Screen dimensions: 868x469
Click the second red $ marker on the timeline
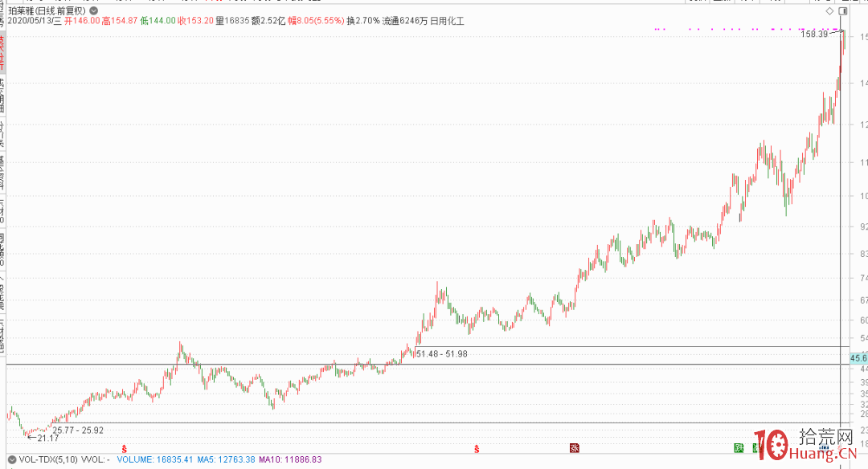[477, 449]
